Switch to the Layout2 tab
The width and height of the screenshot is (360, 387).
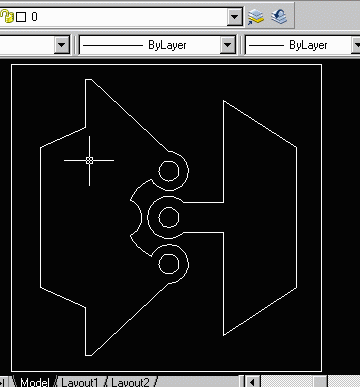(x=130, y=382)
